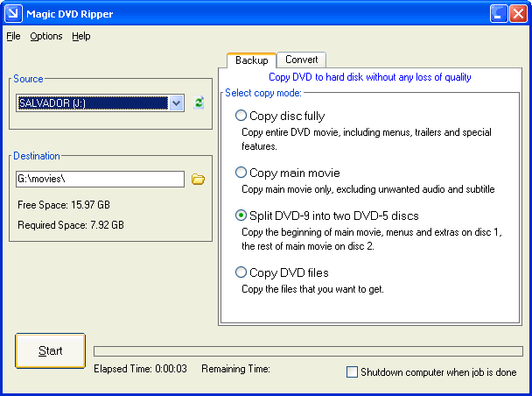Close the Magic DVD Ripper window
Screen dimensions: 532x396
[517, 13]
